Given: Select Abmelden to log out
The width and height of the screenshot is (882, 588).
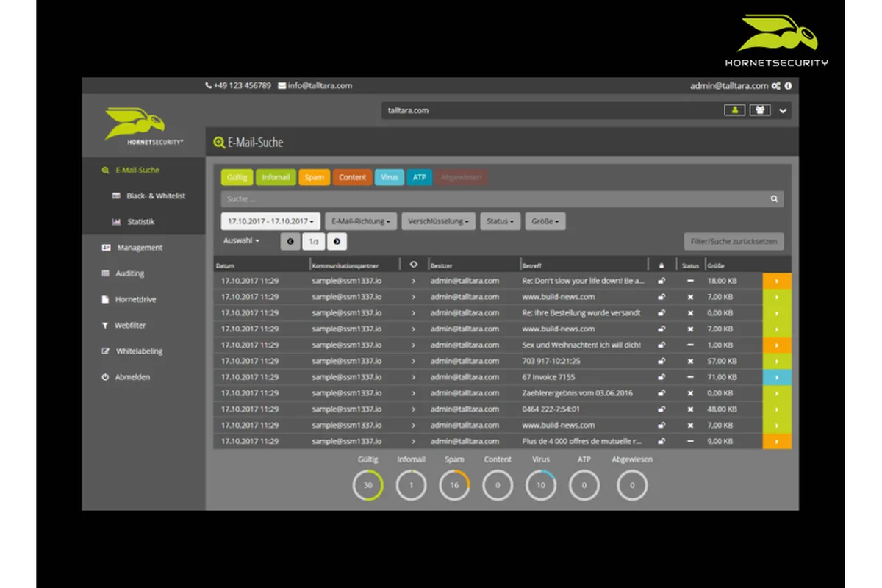Looking at the screenshot, I should click(x=132, y=377).
